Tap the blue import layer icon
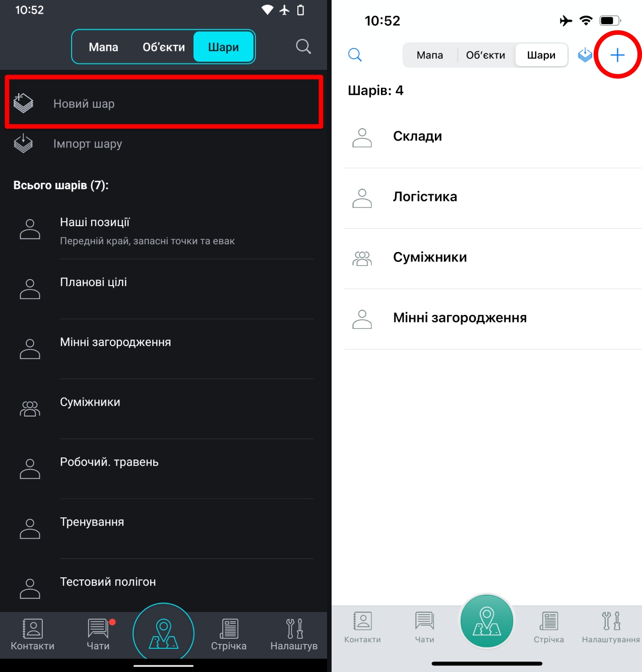 pyautogui.click(x=585, y=55)
